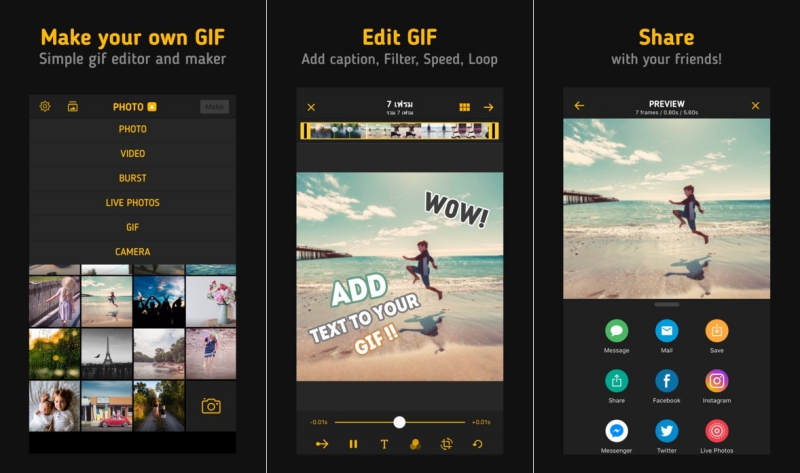Screen dimensions: 800x473
Task: Toggle the reverse loop icon
Action: click(477, 444)
